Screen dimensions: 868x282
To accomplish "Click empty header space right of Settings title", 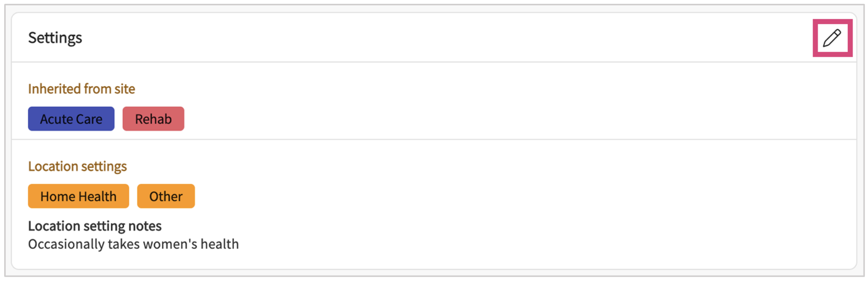I will (418, 38).
